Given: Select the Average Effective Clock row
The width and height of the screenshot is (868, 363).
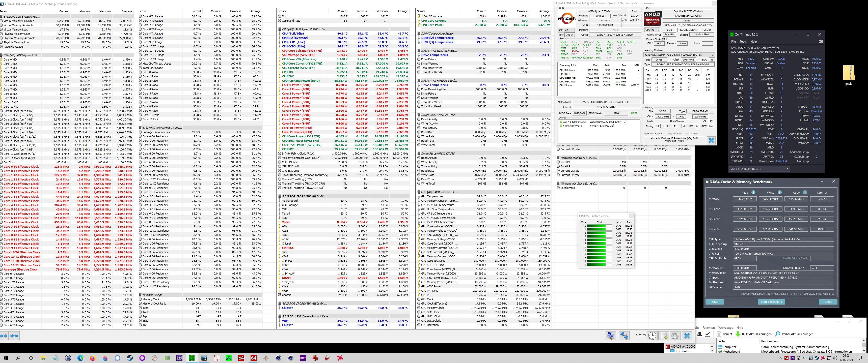Looking at the screenshot, I should [67, 269].
